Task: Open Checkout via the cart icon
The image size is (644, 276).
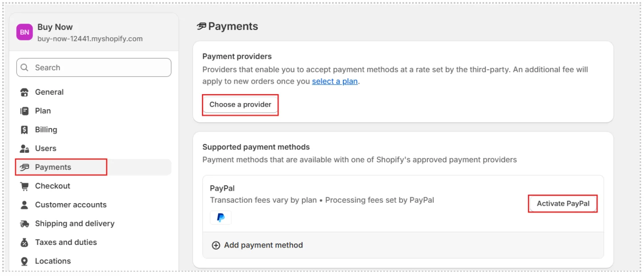Action: coord(25,186)
